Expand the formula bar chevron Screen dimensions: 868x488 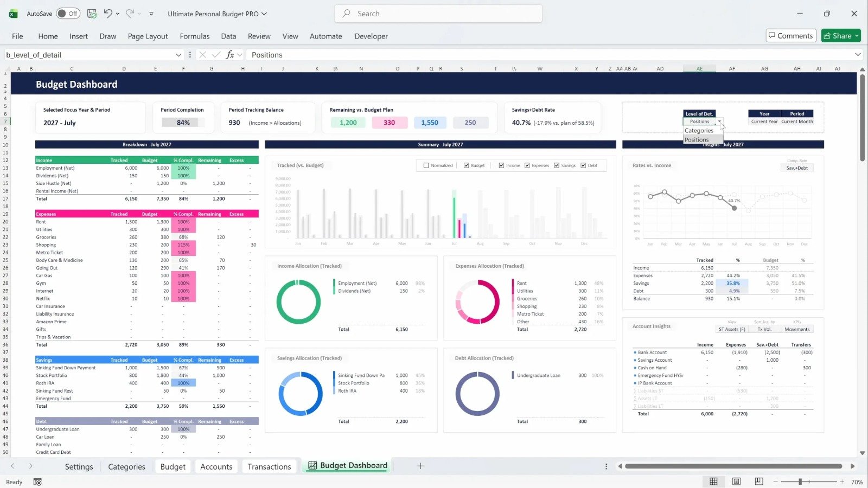858,55
